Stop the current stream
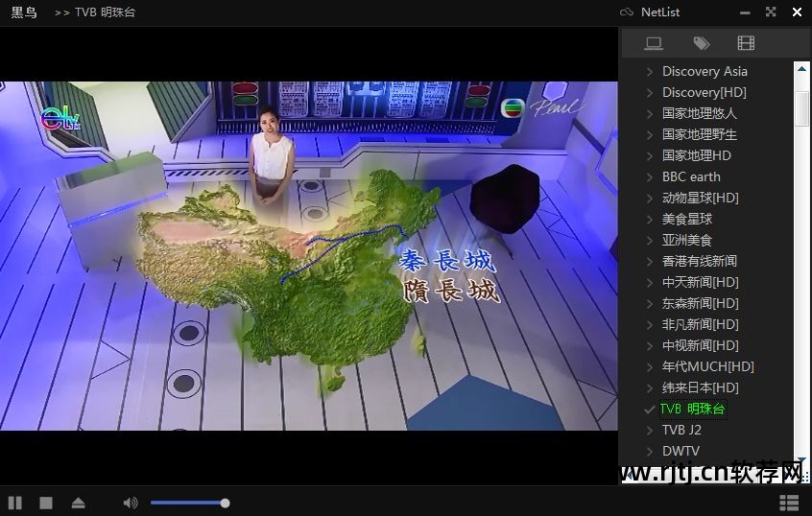This screenshot has width=812, height=516. click(x=45, y=503)
